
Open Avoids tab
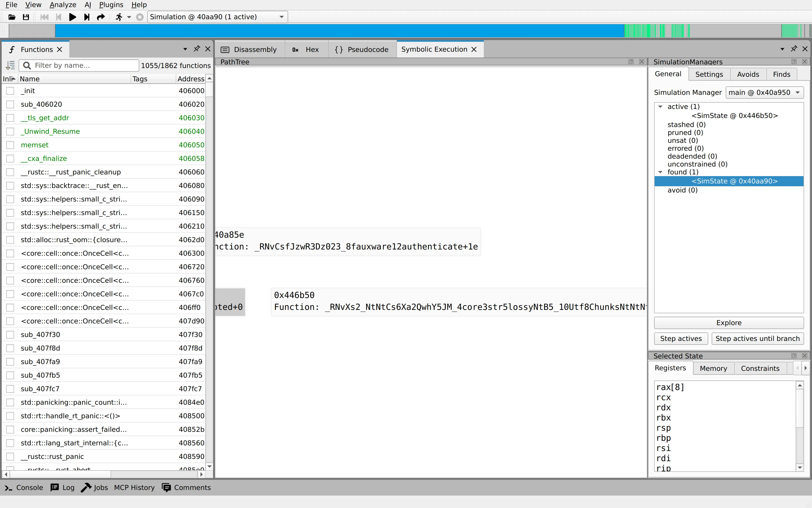[748, 74]
